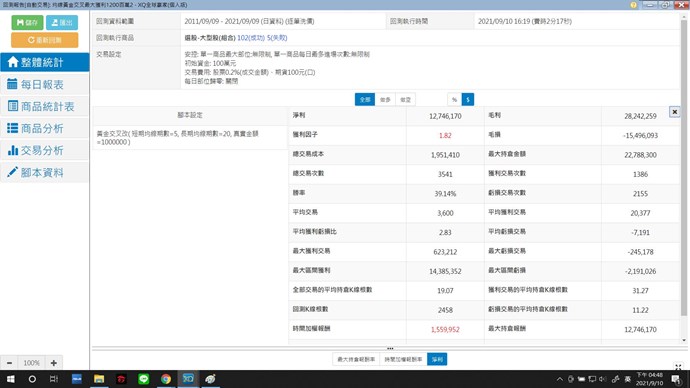Click the 毛損 value -15,496,093
The image size is (690, 388).
point(640,135)
